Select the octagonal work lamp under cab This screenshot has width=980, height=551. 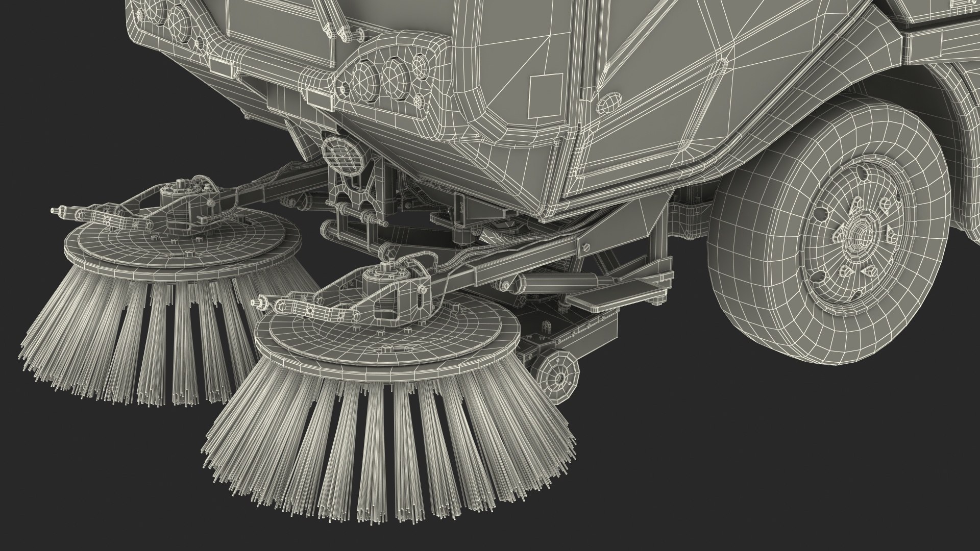pyautogui.click(x=342, y=157)
